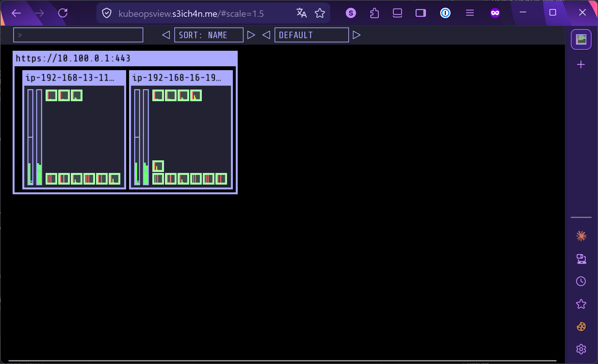Open the DEFAULT theme selector
This screenshot has height=364, width=598.
[x=311, y=35]
